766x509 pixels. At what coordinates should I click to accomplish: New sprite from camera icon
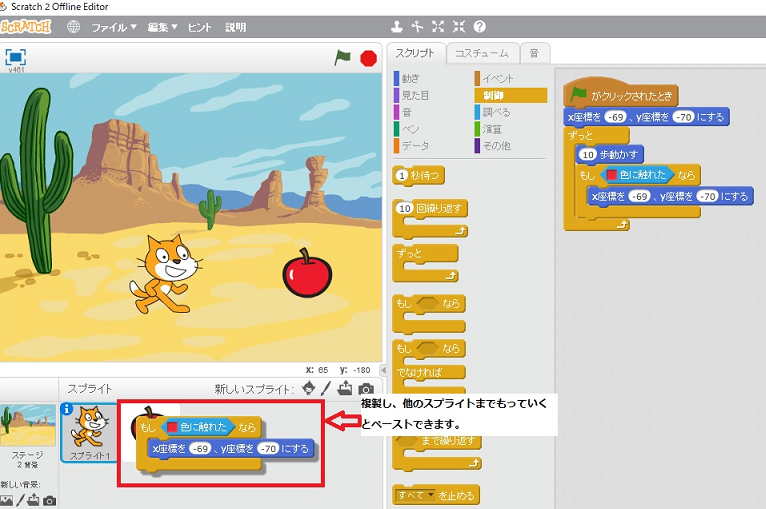coord(366,389)
